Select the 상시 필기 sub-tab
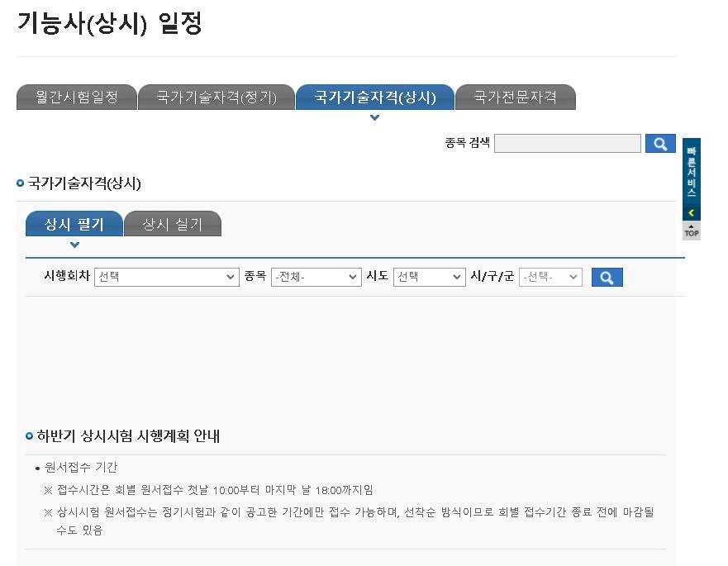 (x=74, y=224)
